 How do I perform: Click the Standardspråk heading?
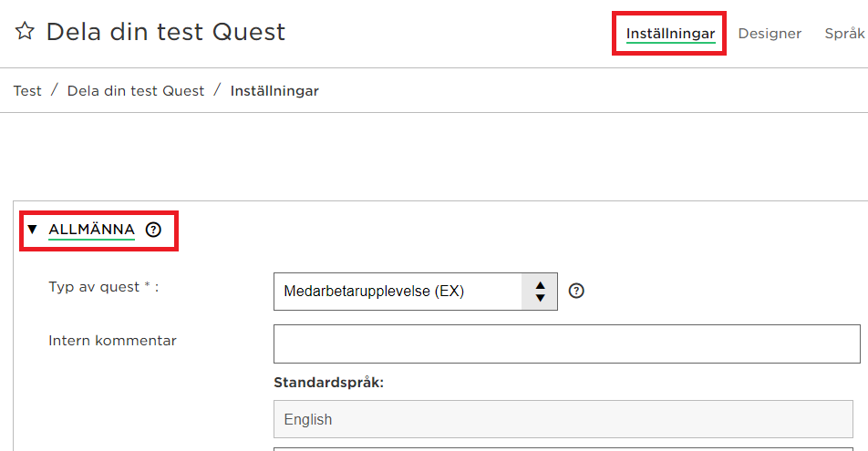coord(328,383)
